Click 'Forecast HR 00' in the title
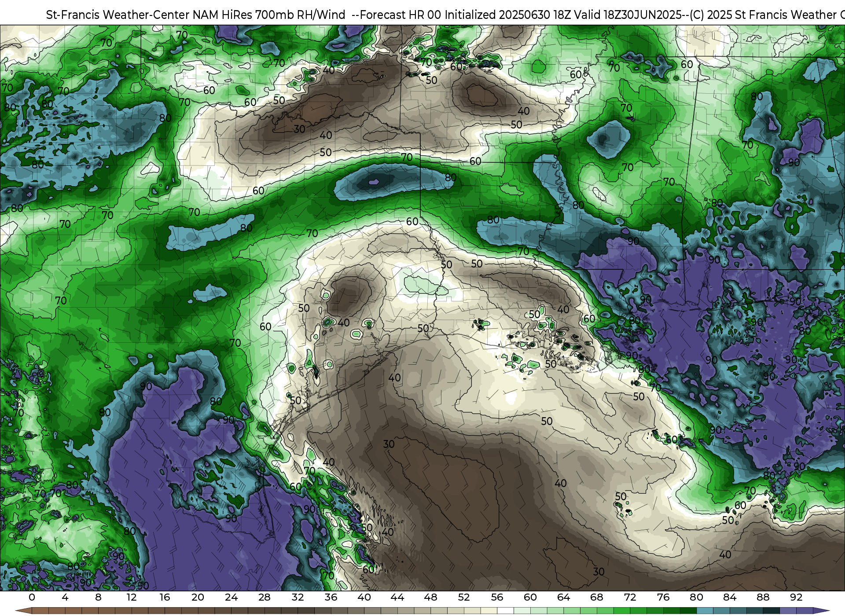Screen dimensions: 845x616 pyautogui.click(x=400, y=15)
